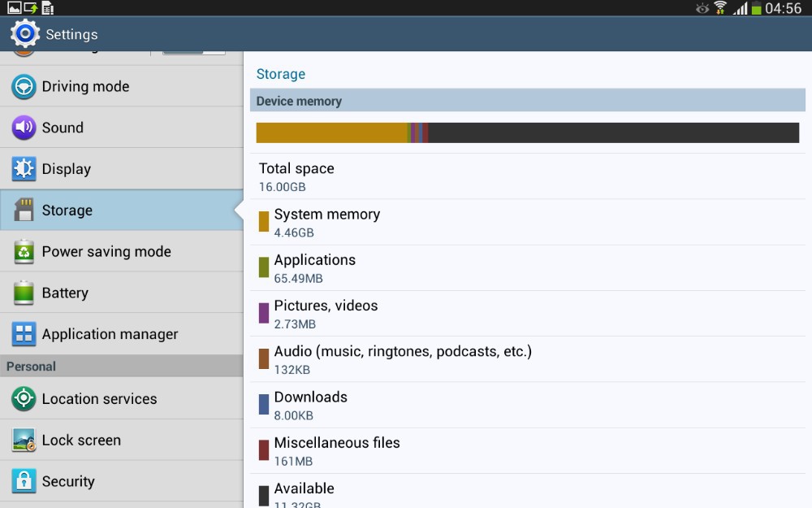The image size is (812, 508).
Task: Tap the green Battery icon
Action: click(x=24, y=293)
